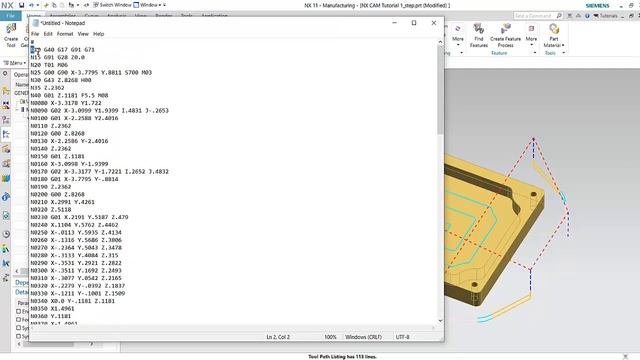Click blue help info icon in NX
The width and height of the screenshot is (640, 360).
coord(587,16)
